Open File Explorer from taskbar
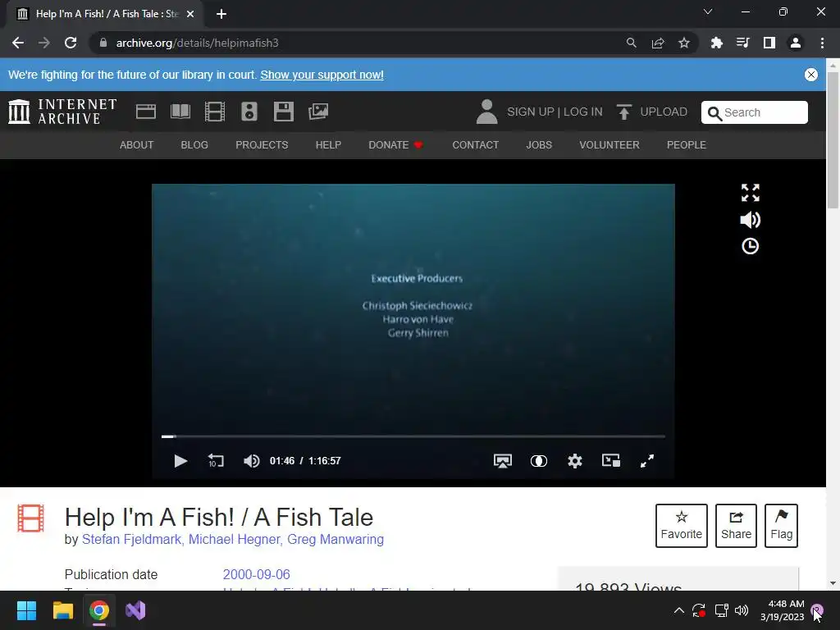 (62, 610)
